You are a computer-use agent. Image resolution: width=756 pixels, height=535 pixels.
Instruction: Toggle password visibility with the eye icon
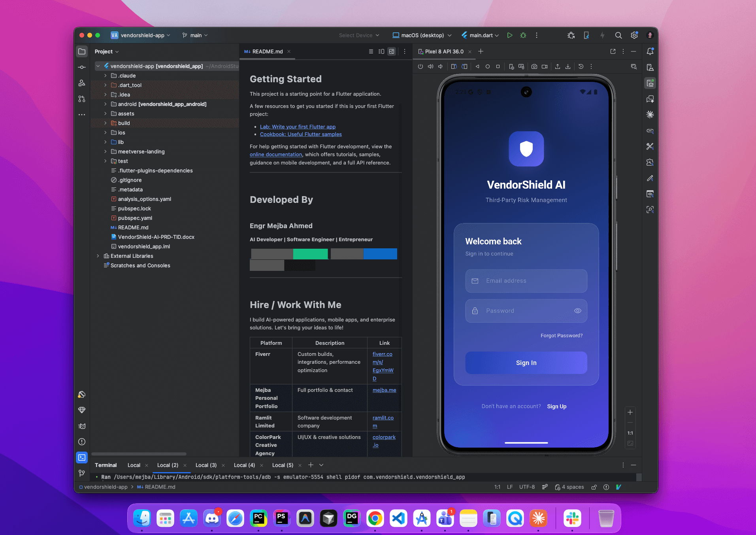(x=578, y=311)
